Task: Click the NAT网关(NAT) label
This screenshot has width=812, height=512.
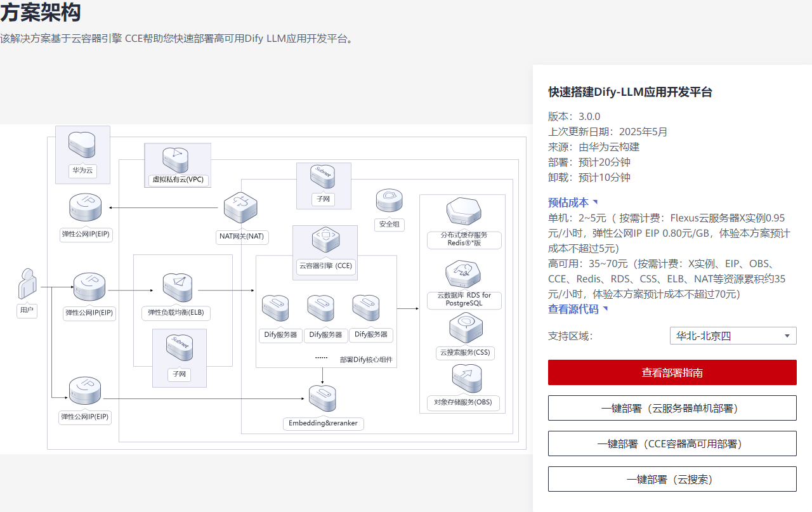Action: click(x=240, y=237)
